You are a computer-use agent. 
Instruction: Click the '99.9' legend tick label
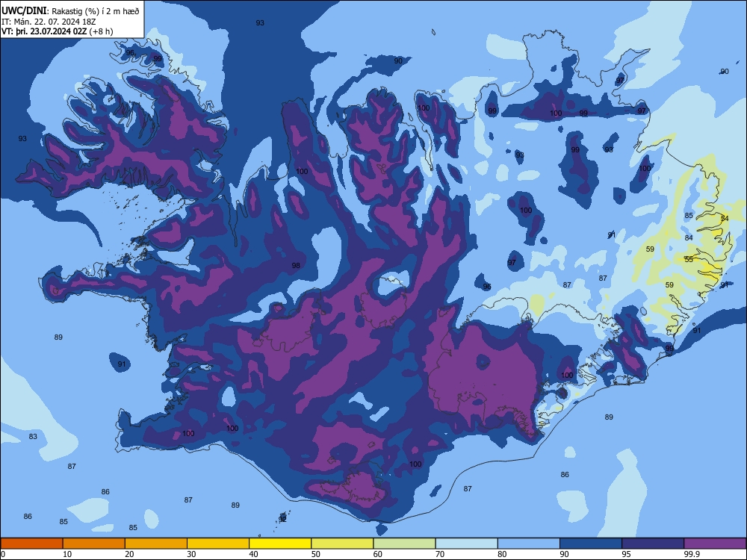(692, 554)
